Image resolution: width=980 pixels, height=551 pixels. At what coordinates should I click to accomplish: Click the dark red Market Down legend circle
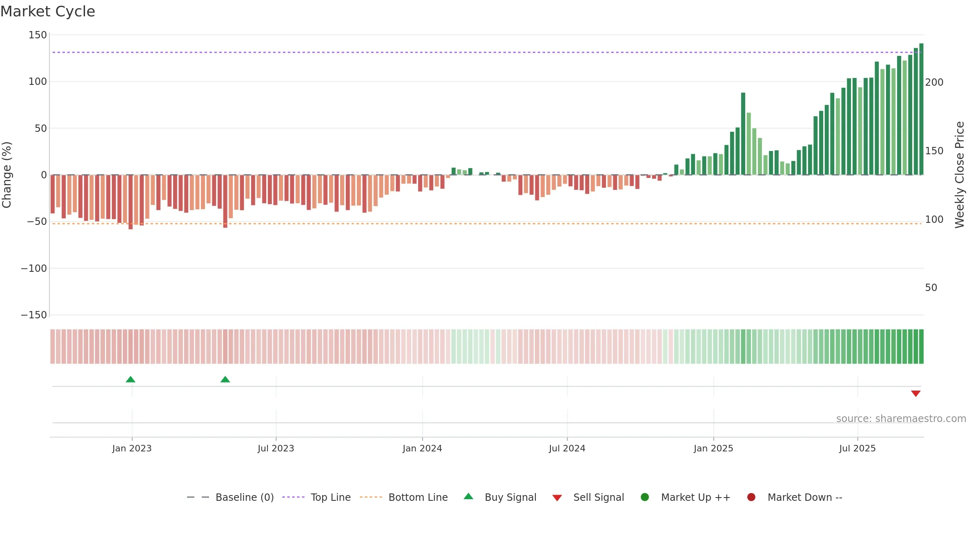(751, 497)
